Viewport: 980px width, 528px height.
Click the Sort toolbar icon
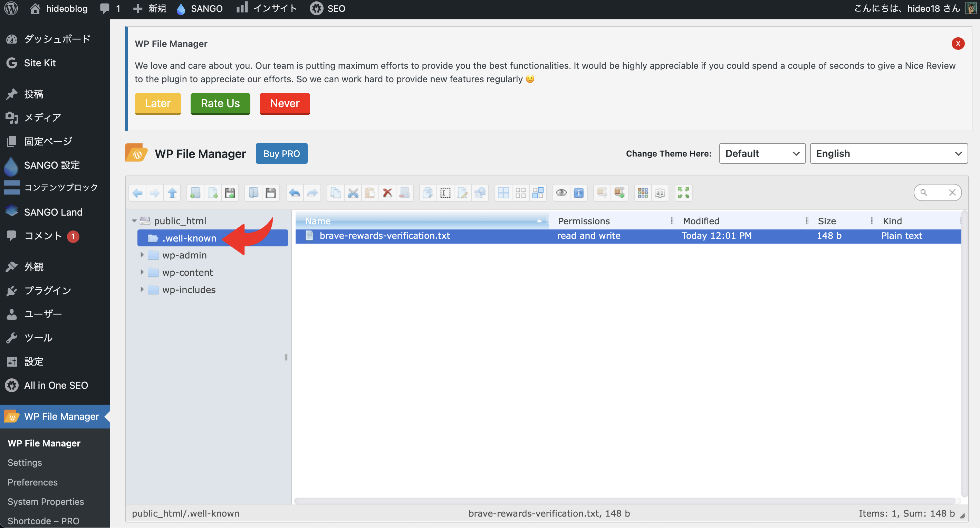(x=660, y=193)
